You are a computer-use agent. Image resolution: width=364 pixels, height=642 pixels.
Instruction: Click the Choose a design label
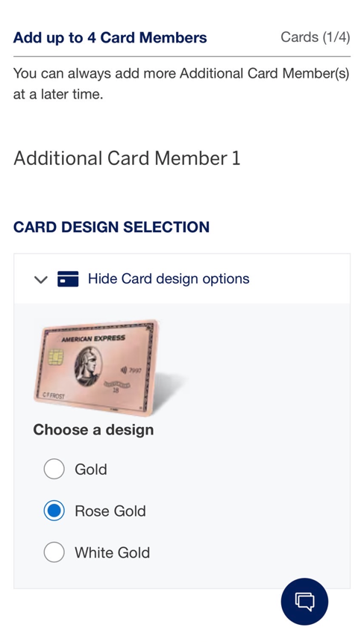click(94, 430)
